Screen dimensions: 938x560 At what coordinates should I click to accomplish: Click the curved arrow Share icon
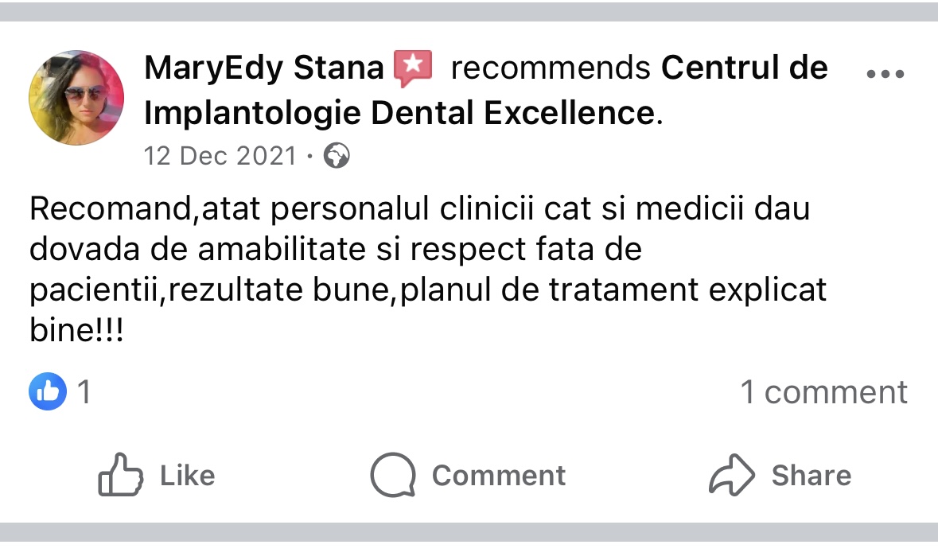(732, 475)
